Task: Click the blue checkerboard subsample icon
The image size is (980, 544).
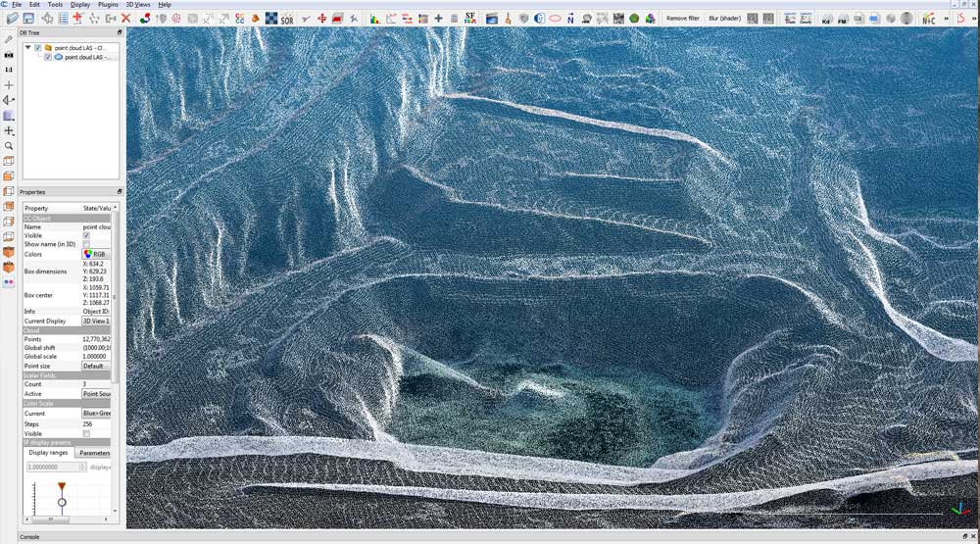Action: (x=271, y=18)
